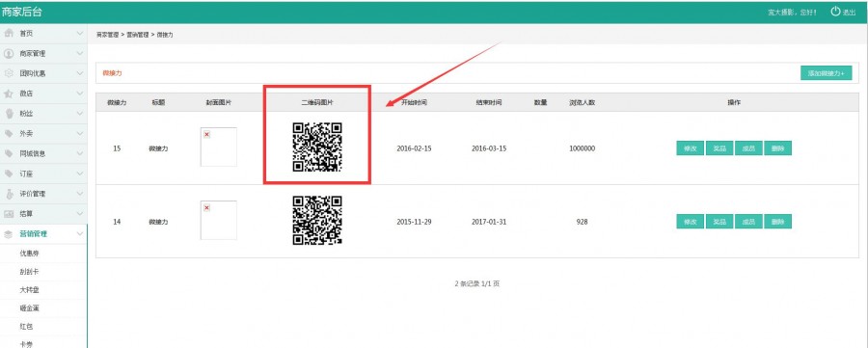Expand the 订座 chevron
Viewport: 868px width, 348px height.
80,174
